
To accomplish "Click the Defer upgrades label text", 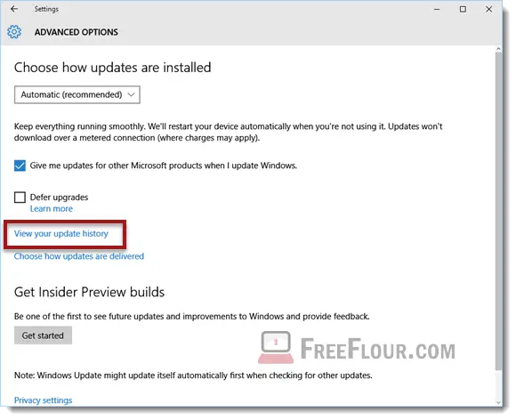I will [x=60, y=198].
